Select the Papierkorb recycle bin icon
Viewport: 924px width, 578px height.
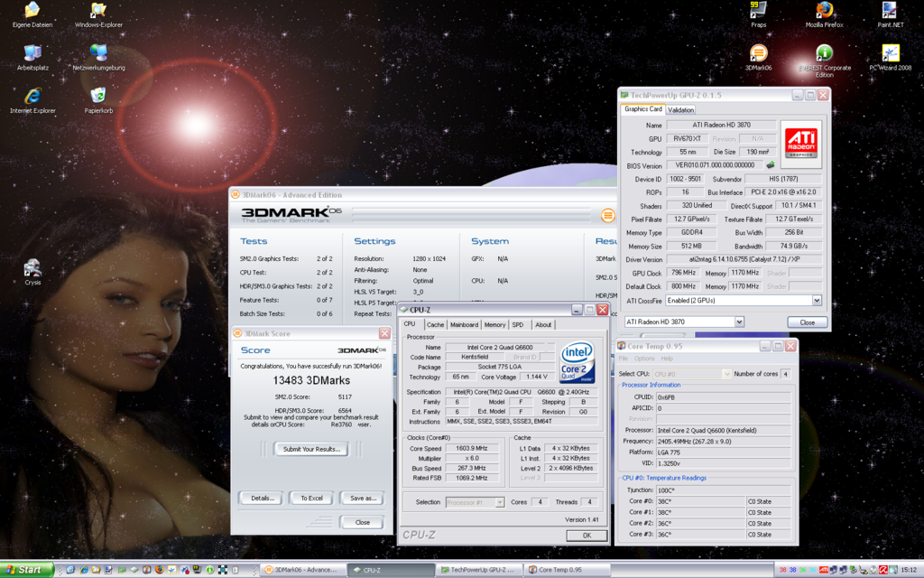[x=98, y=100]
